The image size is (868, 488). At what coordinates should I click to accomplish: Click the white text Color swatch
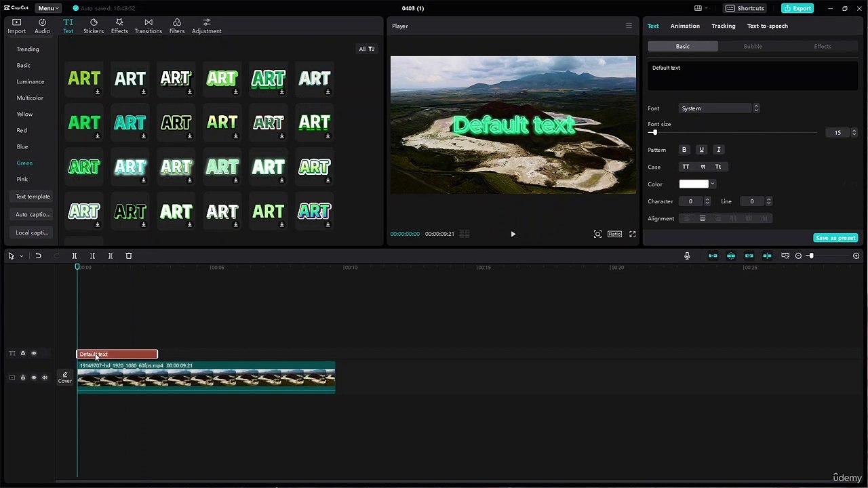click(694, 184)
